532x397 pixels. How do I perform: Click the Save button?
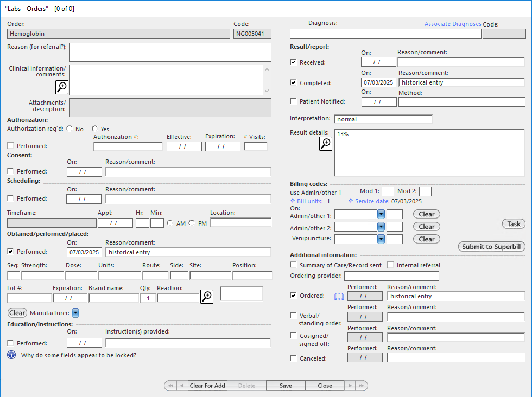286,386
